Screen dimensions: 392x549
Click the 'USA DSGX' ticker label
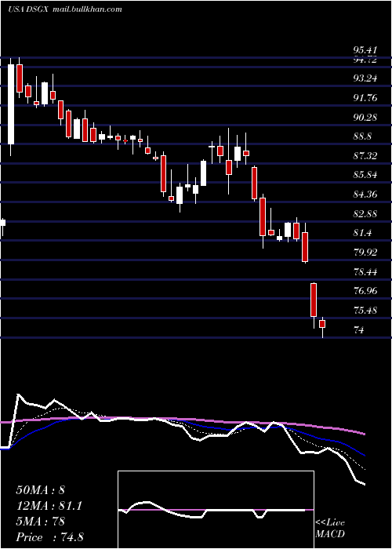(30, 9)
